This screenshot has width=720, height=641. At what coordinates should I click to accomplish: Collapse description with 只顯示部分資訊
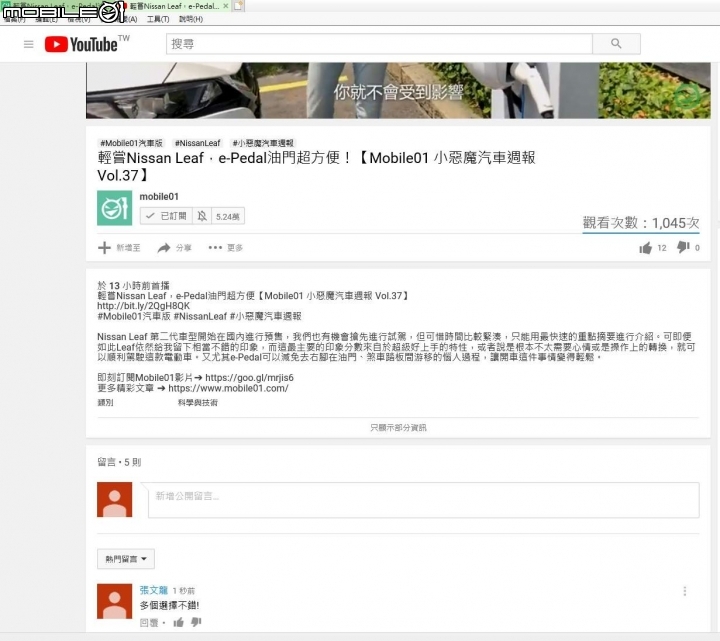point(398,427)
